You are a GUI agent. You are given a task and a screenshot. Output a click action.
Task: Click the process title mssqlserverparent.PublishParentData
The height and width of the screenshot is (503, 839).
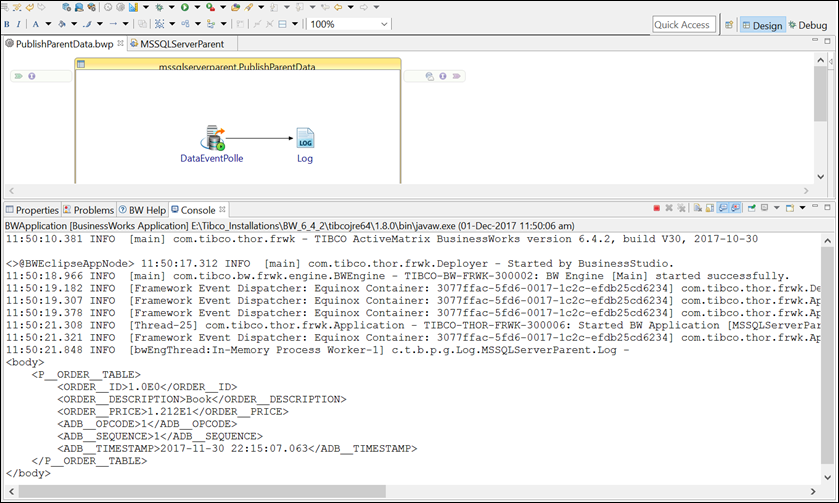[237, 67]
